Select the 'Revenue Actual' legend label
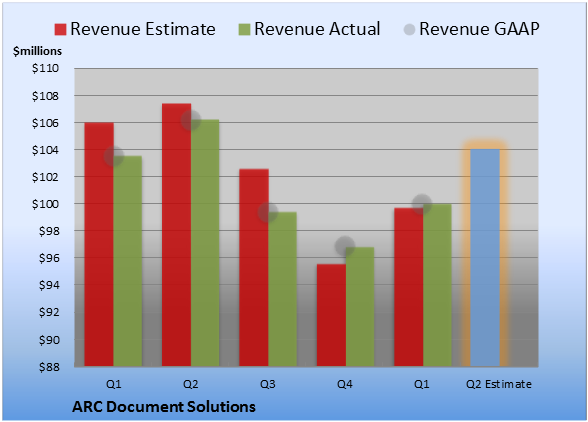Image resolution: width=588 pixels, height=422 pixels. [x=317, y=29]
